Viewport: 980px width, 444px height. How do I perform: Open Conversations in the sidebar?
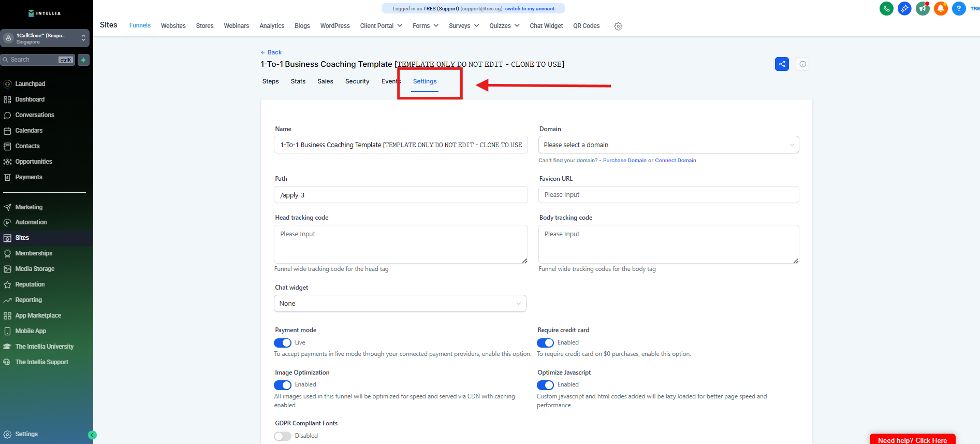[x=35, y=115]
